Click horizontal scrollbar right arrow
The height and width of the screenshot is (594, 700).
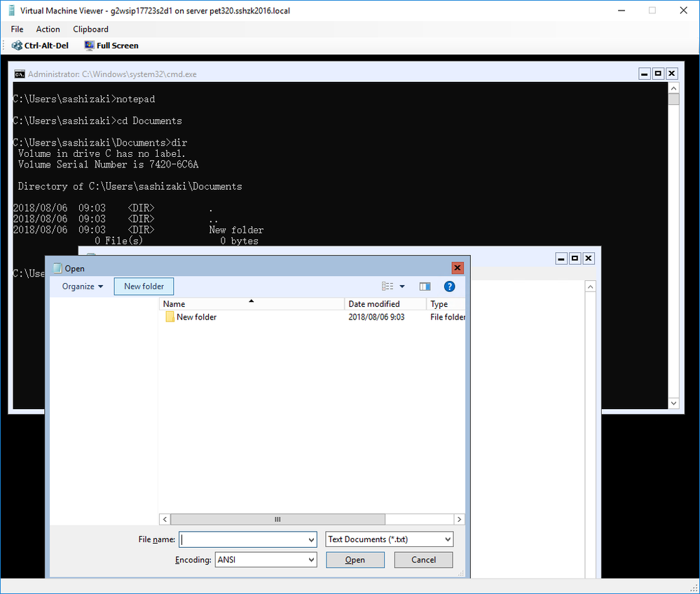coord(459,519)
